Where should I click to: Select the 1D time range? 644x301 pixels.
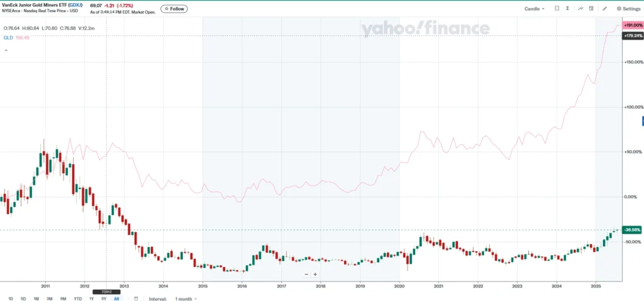pyautogui.click(x=11, y=298)
